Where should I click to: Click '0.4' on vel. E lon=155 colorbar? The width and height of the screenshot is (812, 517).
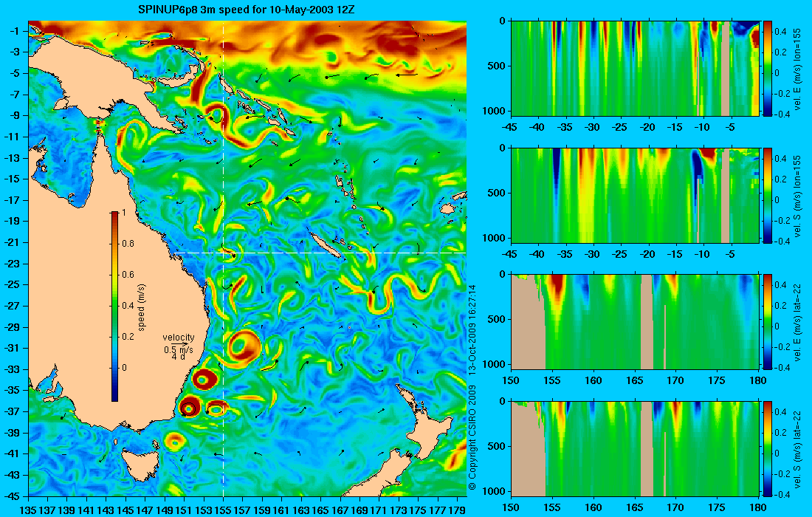click(780, 32)
